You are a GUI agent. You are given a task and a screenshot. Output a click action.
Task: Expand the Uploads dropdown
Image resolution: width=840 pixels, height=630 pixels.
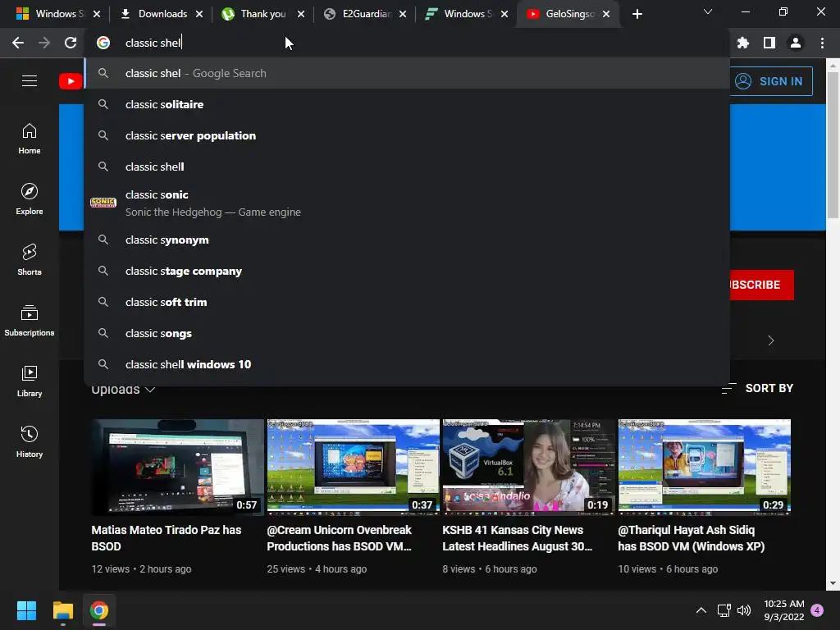(x=123, y=390)
